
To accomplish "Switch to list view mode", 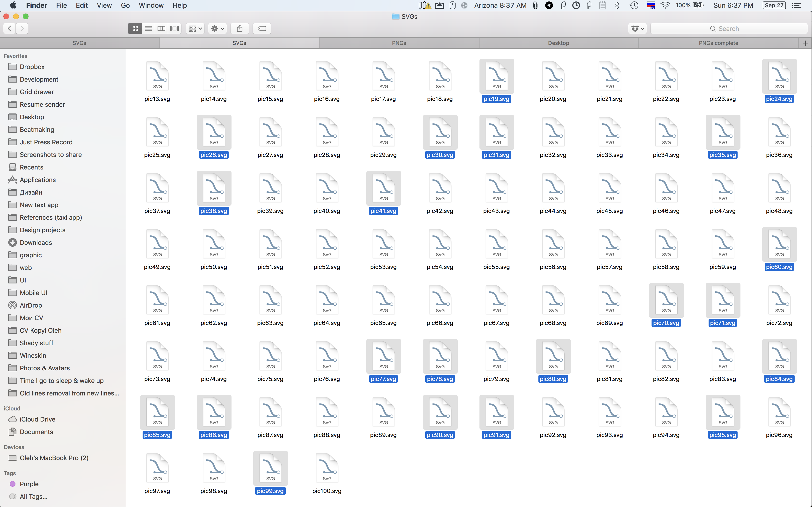I will [x=148, y=28].
